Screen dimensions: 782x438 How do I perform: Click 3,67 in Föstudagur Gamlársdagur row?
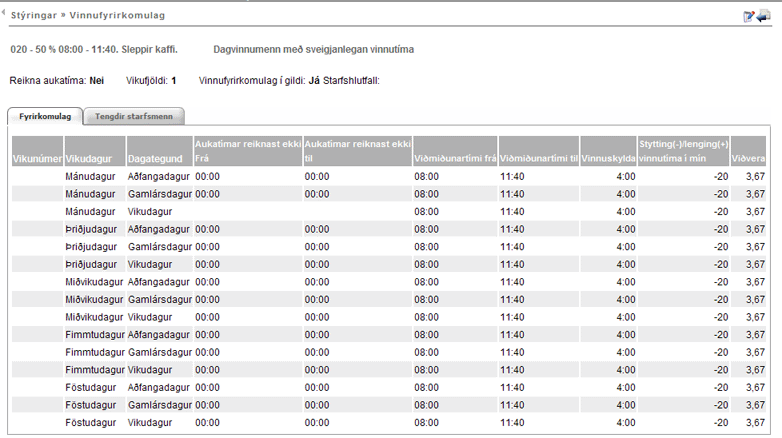coord(755,405)
